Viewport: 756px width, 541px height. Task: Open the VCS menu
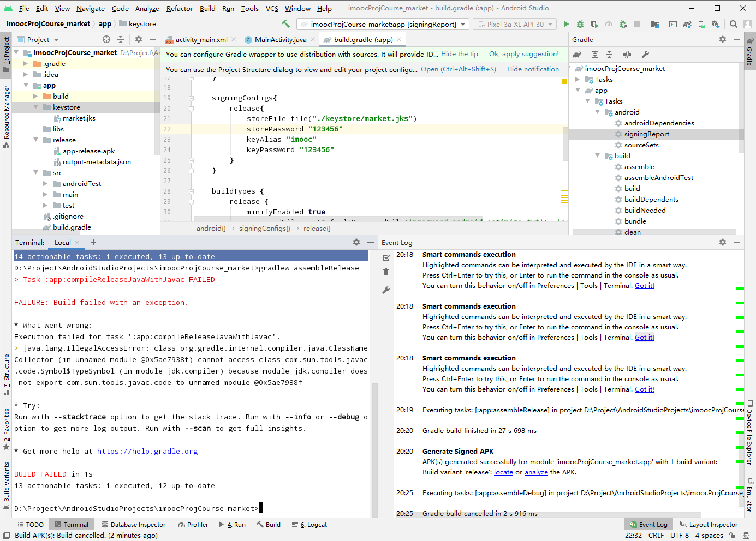tap(272, 8)
